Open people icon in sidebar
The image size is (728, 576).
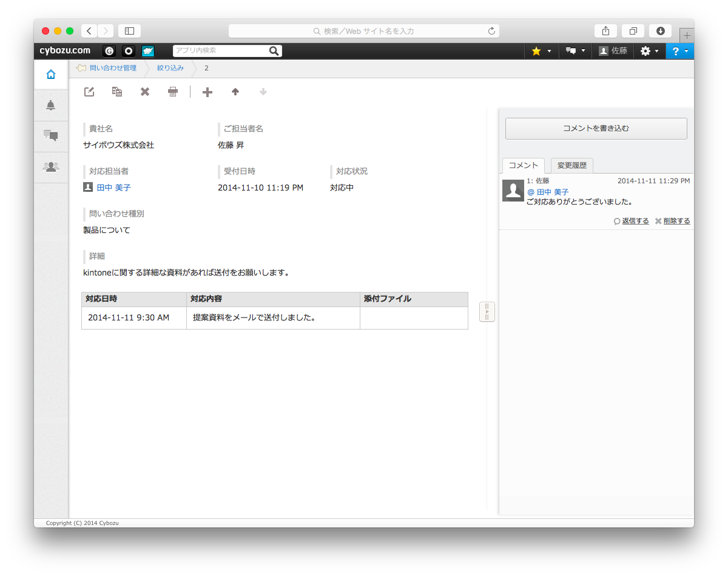tap(51, 166)
